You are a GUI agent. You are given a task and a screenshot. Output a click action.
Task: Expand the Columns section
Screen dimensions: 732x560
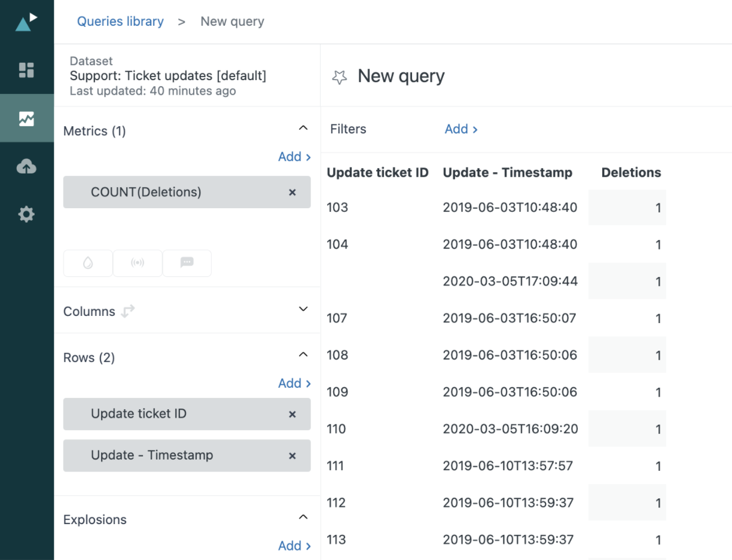(303, 309)
